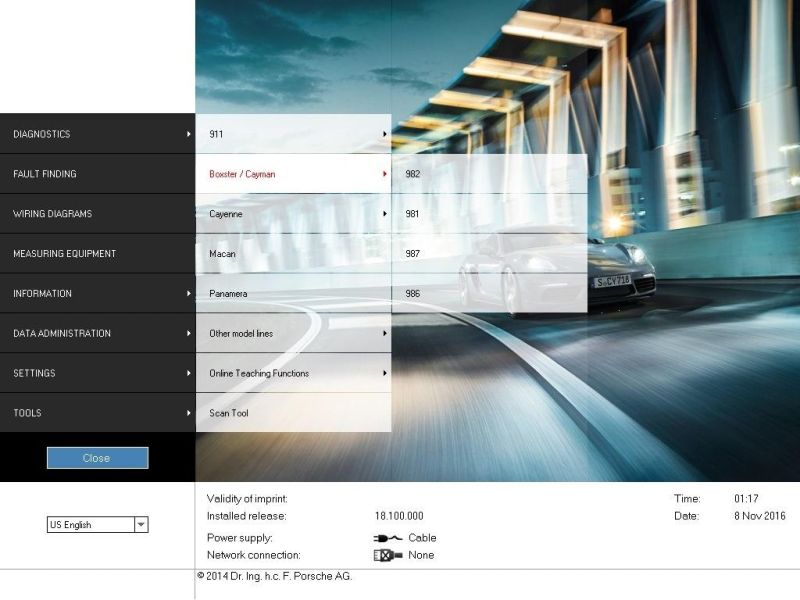Select Scan Tool entry
800x600 pixels.
[293, 412]
